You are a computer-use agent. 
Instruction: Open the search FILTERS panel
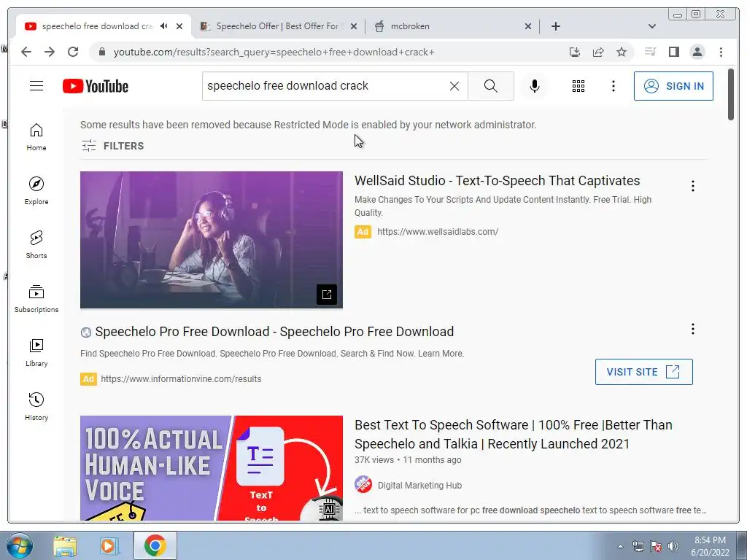(x=112, y=146)
